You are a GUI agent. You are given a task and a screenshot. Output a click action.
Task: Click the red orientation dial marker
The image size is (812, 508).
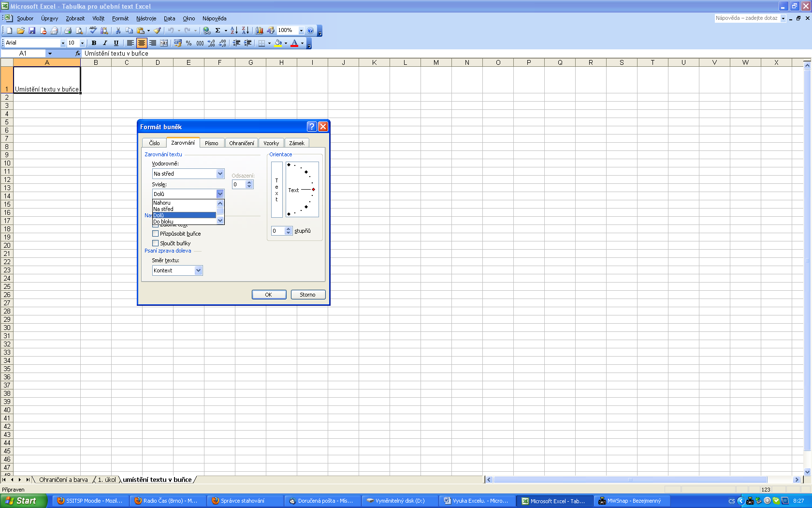tap(314, 190)
